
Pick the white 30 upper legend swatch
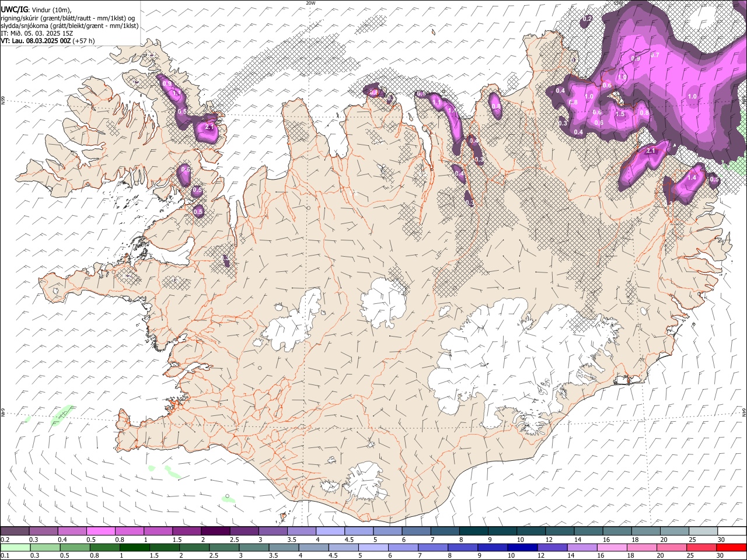[x=731, y=531]
